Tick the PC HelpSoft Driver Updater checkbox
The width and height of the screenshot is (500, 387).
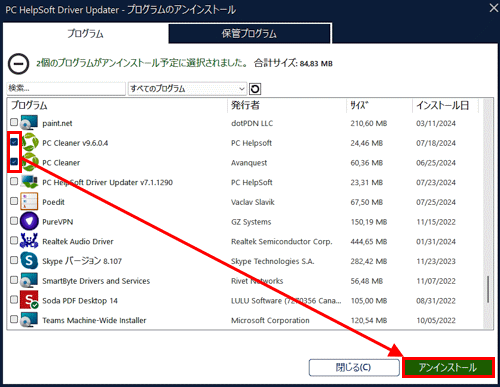point(14,181)
